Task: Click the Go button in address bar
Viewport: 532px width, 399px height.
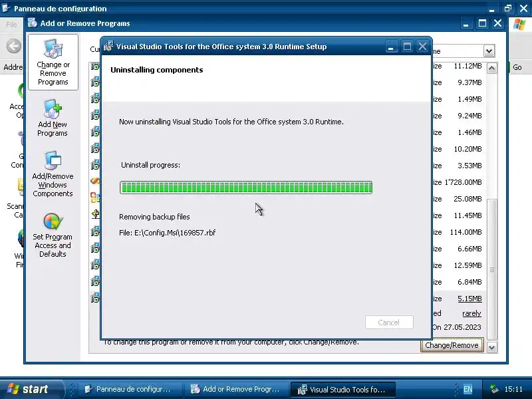Action: (x=516, y=67)
